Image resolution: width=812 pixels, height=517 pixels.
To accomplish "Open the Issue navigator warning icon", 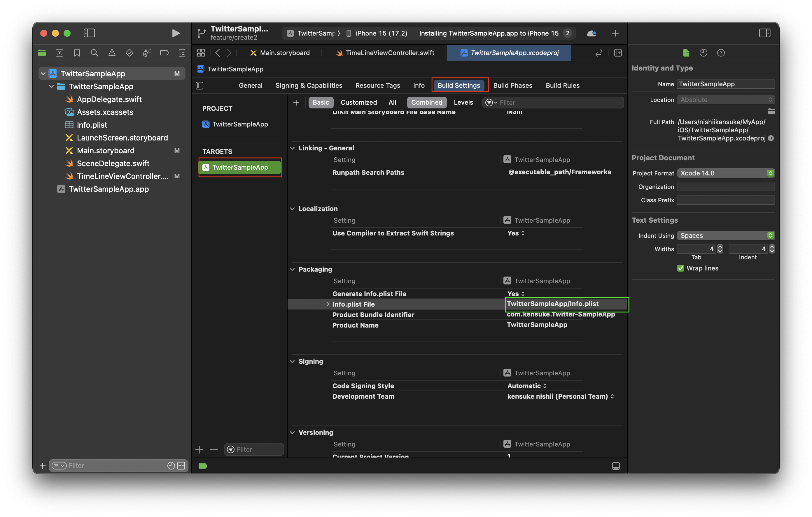I will (x=112, y=53).
